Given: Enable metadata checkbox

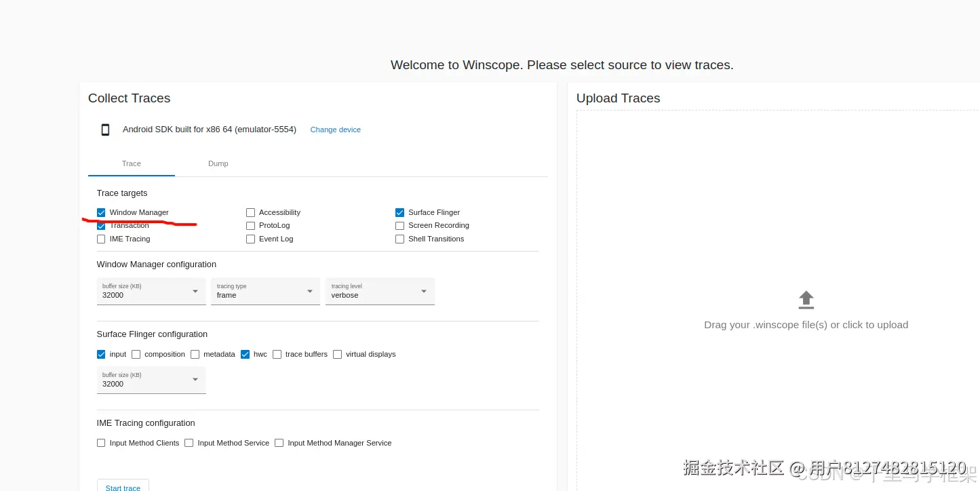Looking at the screenshot, I should (195, 354).
